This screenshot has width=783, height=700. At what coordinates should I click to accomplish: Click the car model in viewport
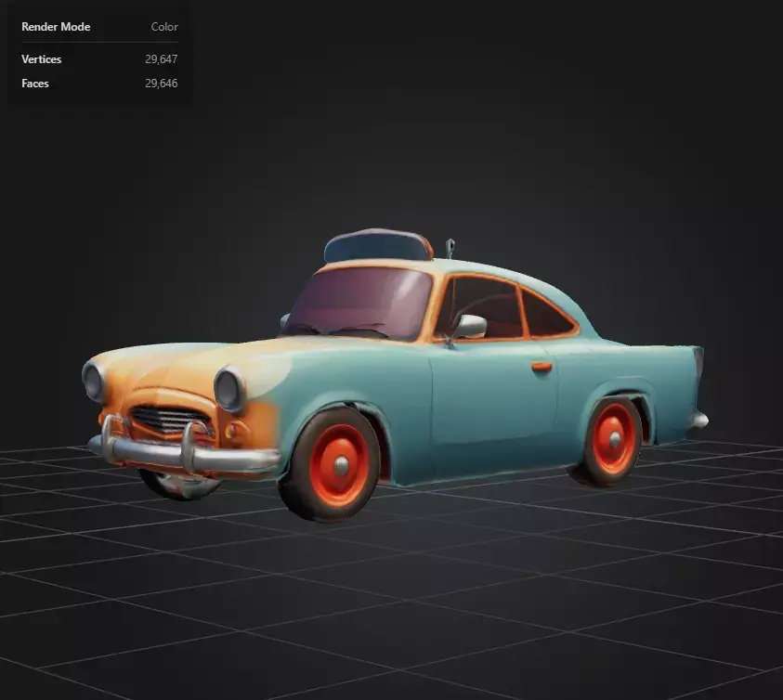click(x=395, y=374)
